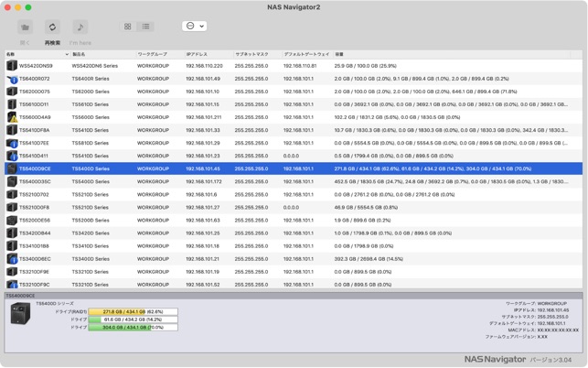Screen dimensions: 588x368
Task: Click capacity 46.9 GB / 5554.5 GB (0.8%)
Action: [x=366, y=207]
